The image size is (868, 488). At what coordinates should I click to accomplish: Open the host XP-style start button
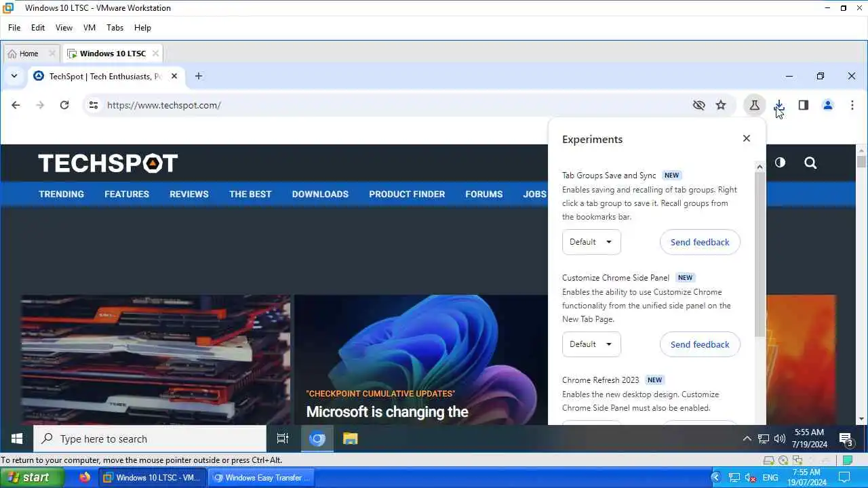click(32, 477)
